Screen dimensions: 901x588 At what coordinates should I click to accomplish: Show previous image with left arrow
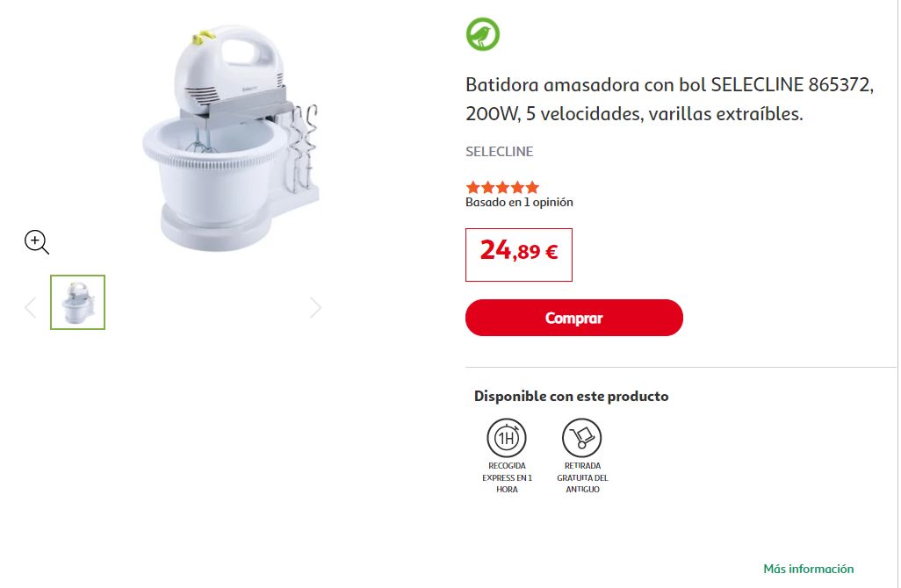click(x=31, y=307)
